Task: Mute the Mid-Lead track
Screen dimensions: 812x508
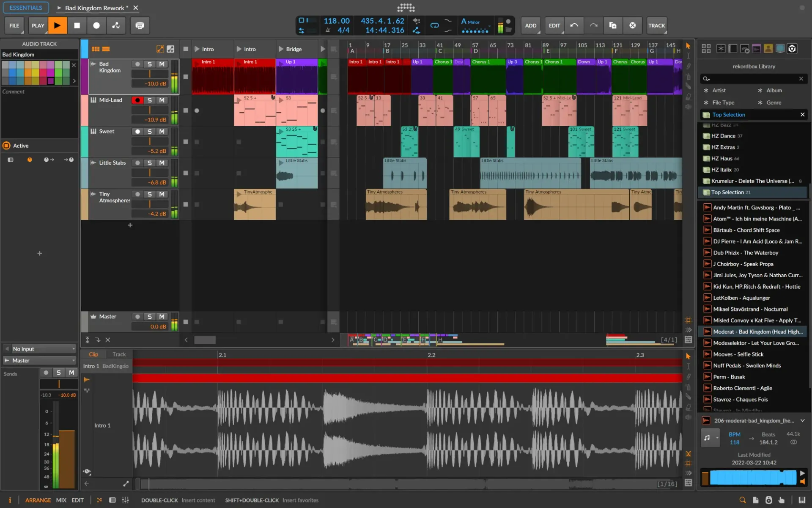Action: click(162, 100)
